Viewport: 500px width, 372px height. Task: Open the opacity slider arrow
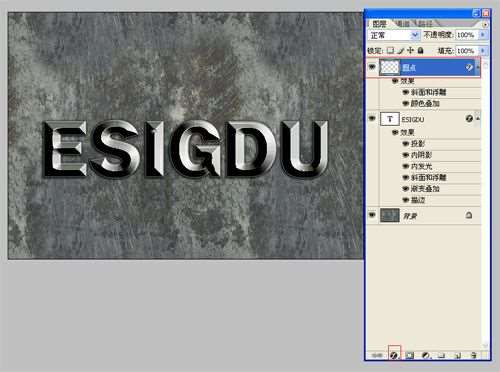pyautogui.click(x=483, y=35)
